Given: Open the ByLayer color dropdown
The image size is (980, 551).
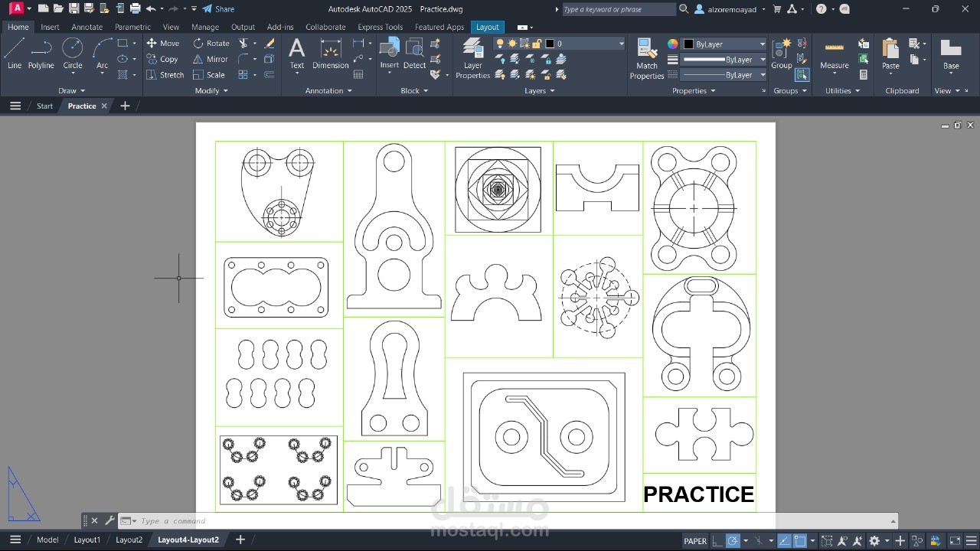Looking at the screenshot, I should [x=762, y=44].
